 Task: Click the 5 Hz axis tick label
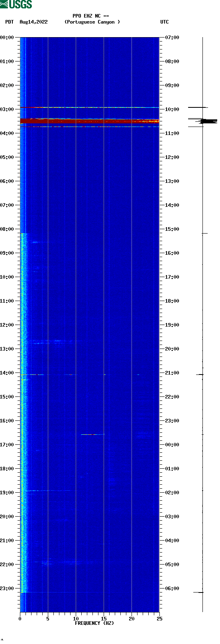(x=48, y=619)
